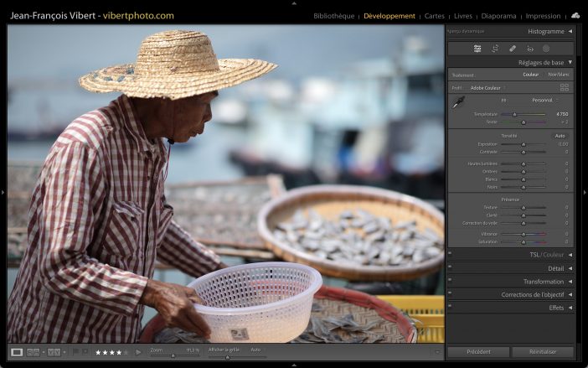The image size is (588, 368).
Task: Switch to the Cartes module
Action: point(435,16)
